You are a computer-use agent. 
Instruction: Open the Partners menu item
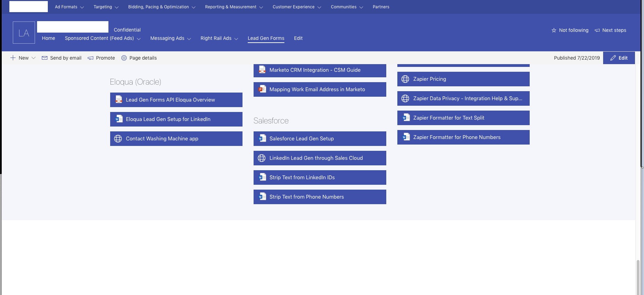pos(381,7)
